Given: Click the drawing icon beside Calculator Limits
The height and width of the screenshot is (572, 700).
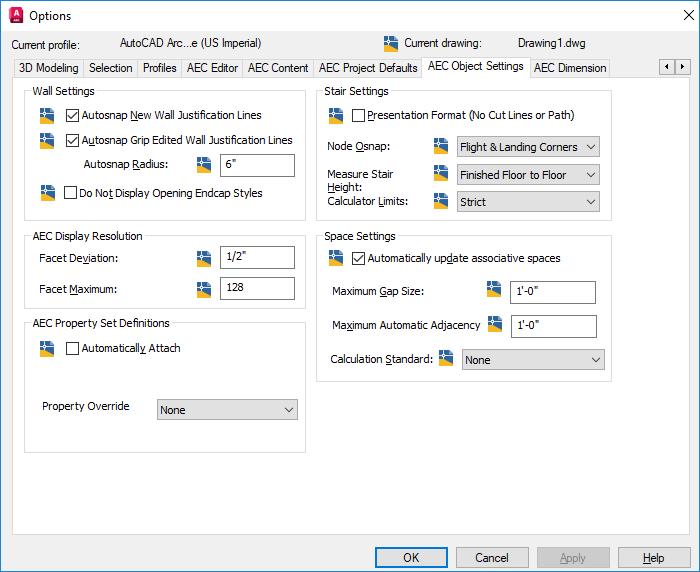Looking at the screenshot, I should pos(441,201).
